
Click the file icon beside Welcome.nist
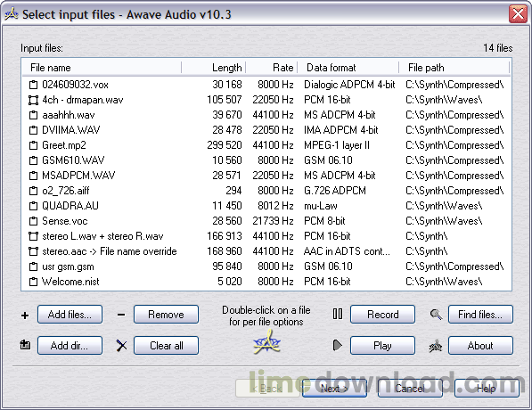(33, 282)
